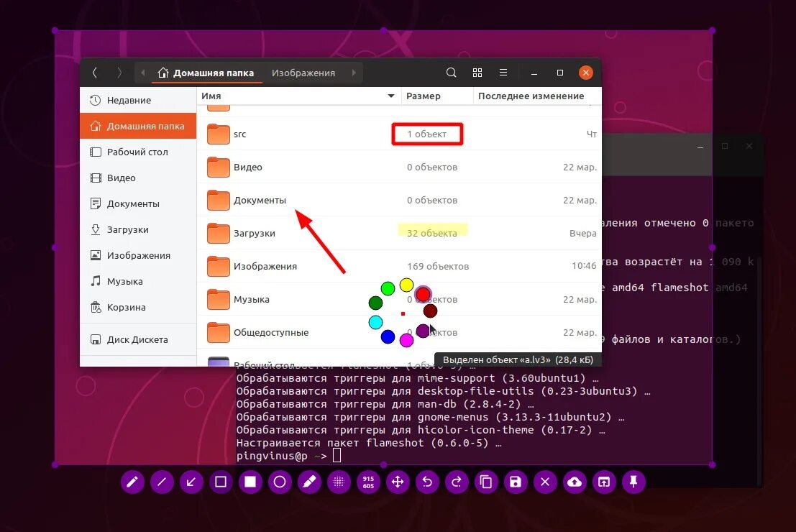This screenshot has height=532, width=796.
Task: Click the Общедоступные folder icon
Action: tap(219, 332)
